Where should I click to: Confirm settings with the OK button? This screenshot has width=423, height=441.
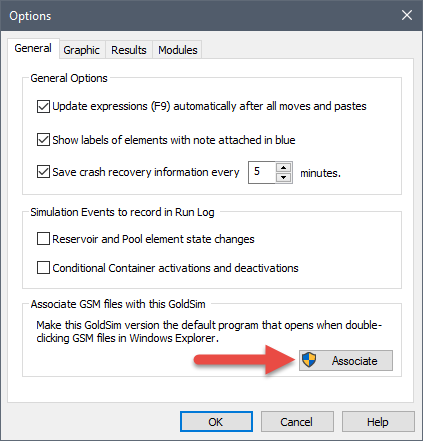(x=216, y=422)
